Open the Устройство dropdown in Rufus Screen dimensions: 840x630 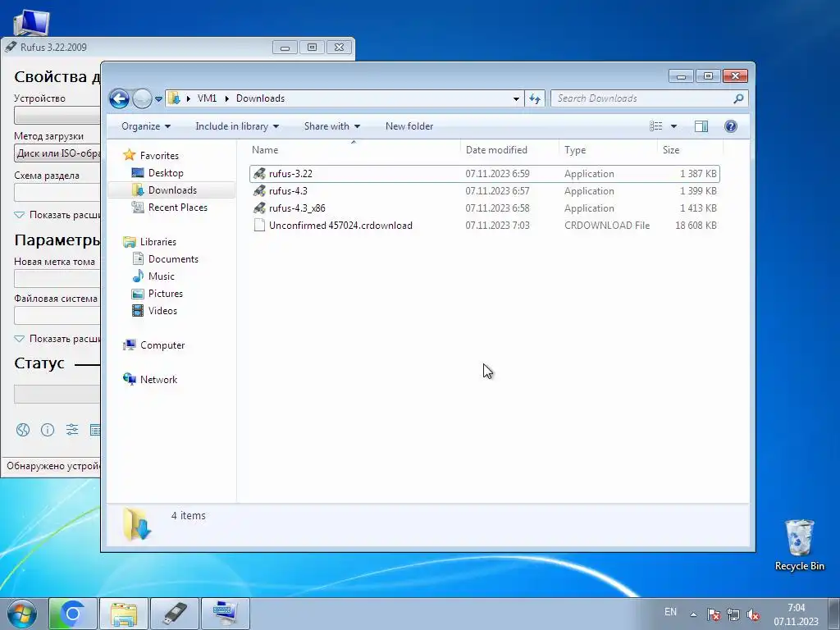point(57,115)
